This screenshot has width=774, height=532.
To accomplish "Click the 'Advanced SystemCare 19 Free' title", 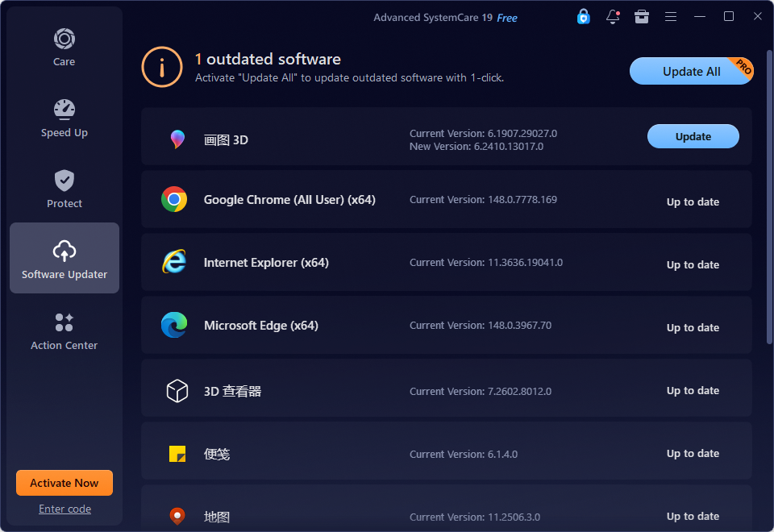I will 445,18.
